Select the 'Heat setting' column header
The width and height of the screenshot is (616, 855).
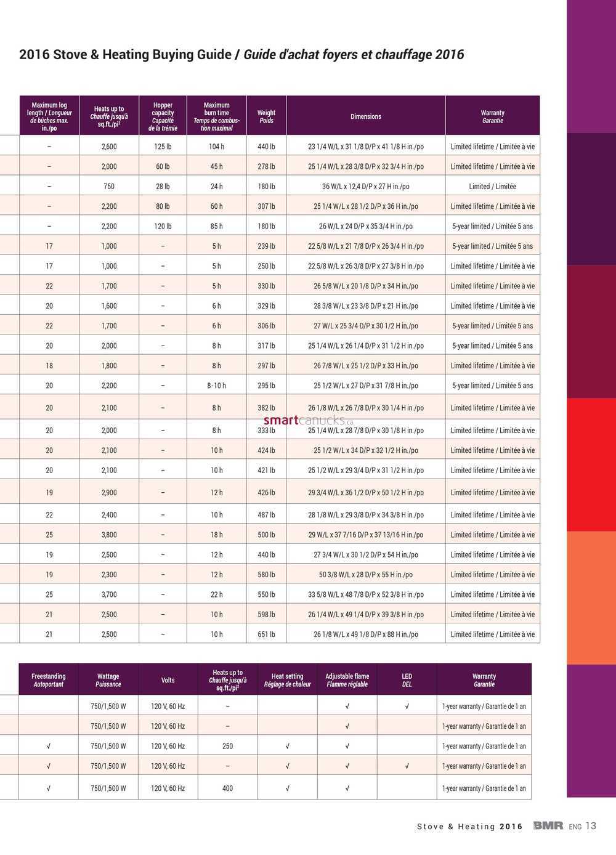(288, 680)
